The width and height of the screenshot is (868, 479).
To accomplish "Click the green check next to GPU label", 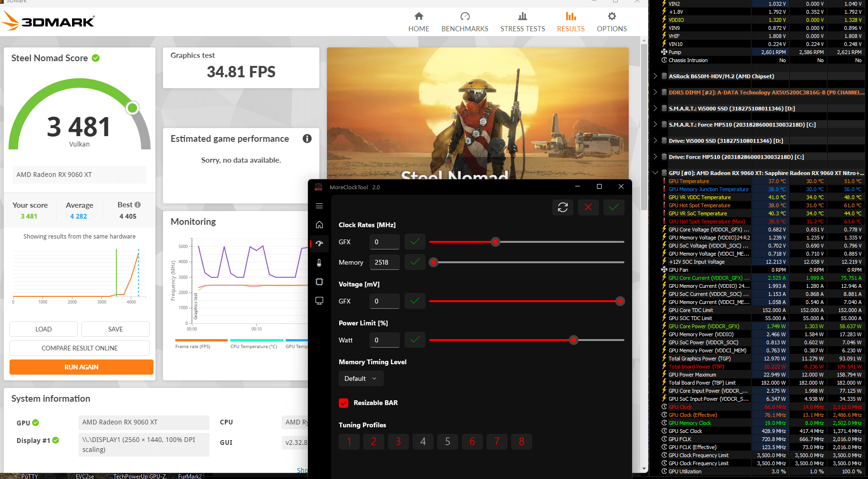I will 36,423.
